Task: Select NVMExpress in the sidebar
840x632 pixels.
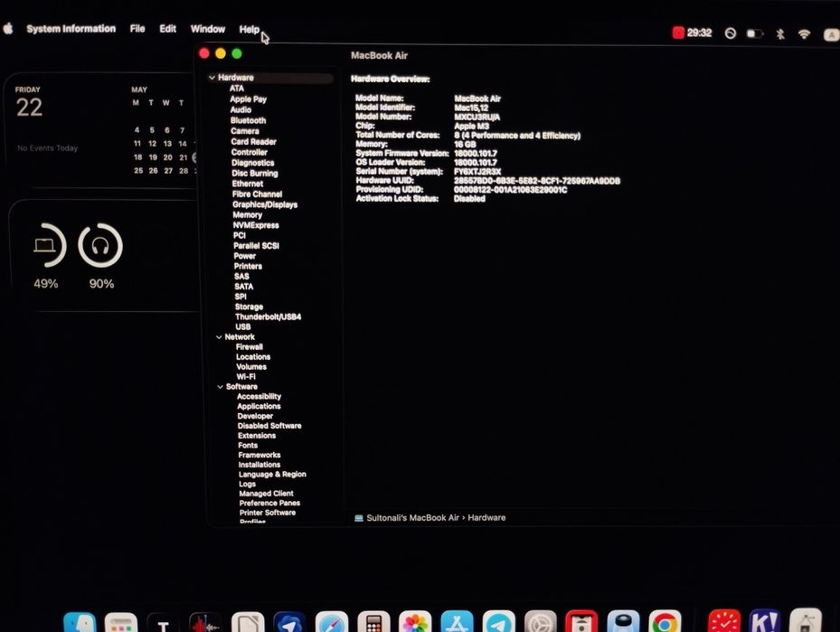Action: point(256,225)
